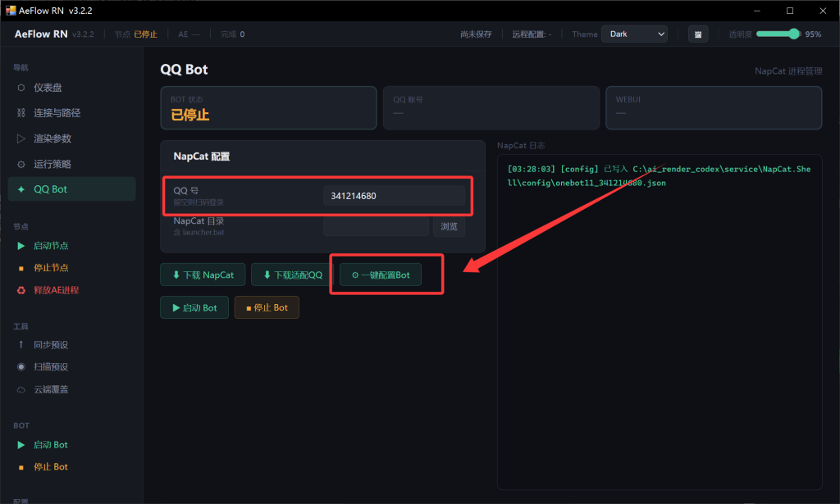Click the 同步预设 up-arrow icon
This screenshot has height=504, width=840.
pyautogui.click(x=21, y=345)
